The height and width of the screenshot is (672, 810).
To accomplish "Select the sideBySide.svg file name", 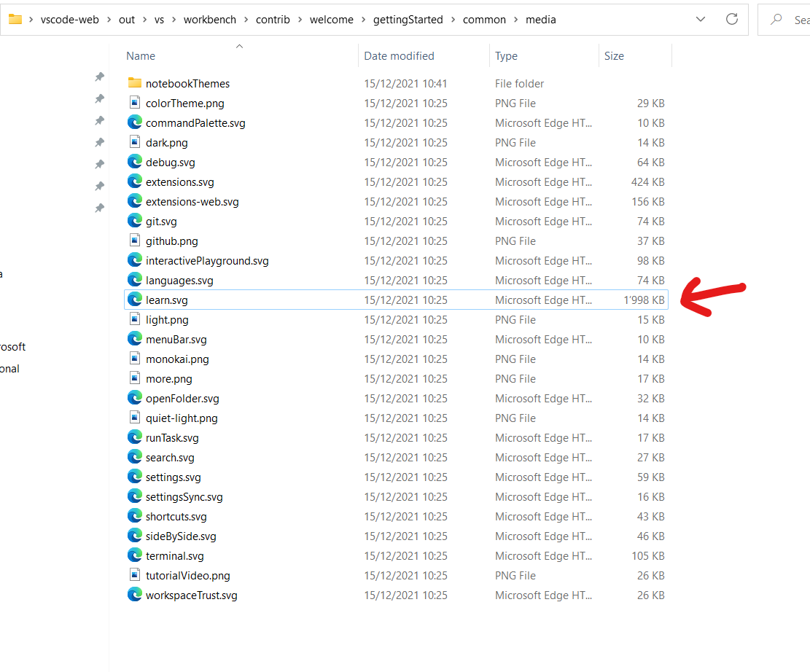I will [181, 536].
